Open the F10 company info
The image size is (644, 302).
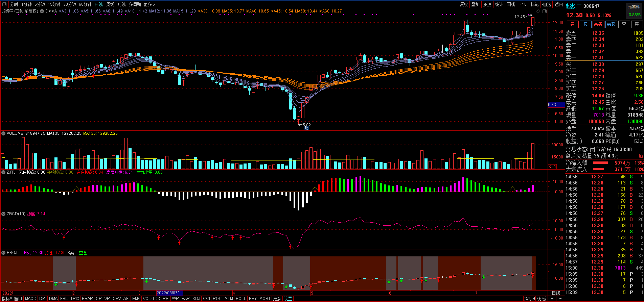(523, 4)
